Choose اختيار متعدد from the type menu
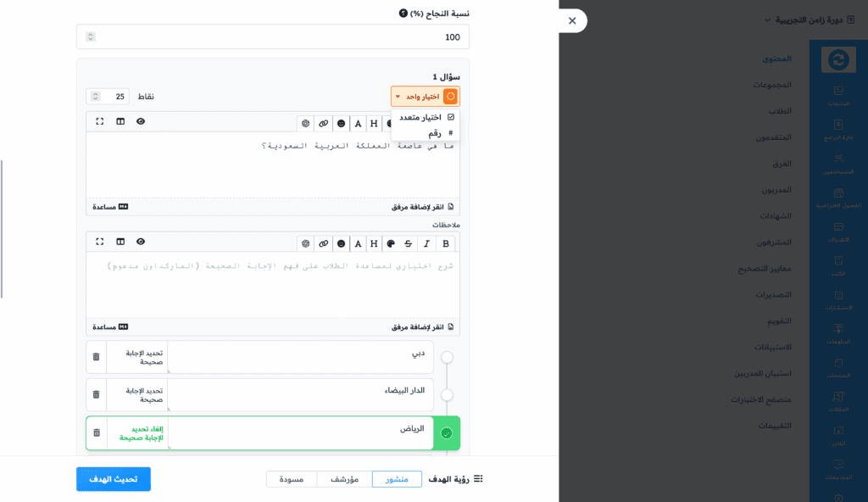Viewport: 868px width, 502px height. click(426, 117)
